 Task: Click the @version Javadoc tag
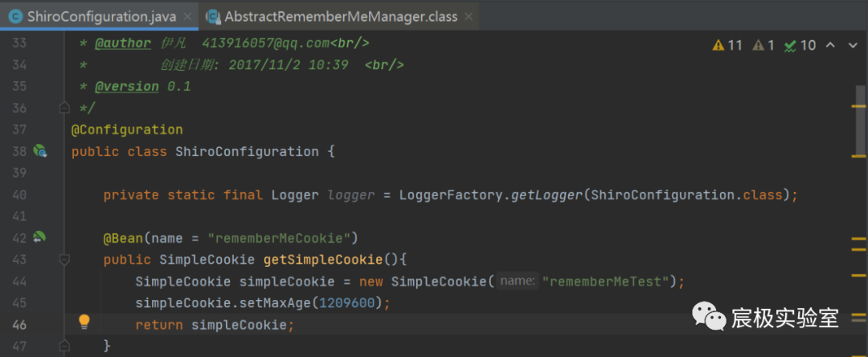126,86
